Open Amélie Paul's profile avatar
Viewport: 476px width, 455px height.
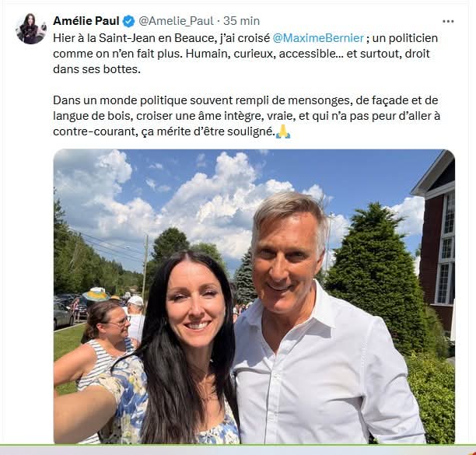click(31, 29)
